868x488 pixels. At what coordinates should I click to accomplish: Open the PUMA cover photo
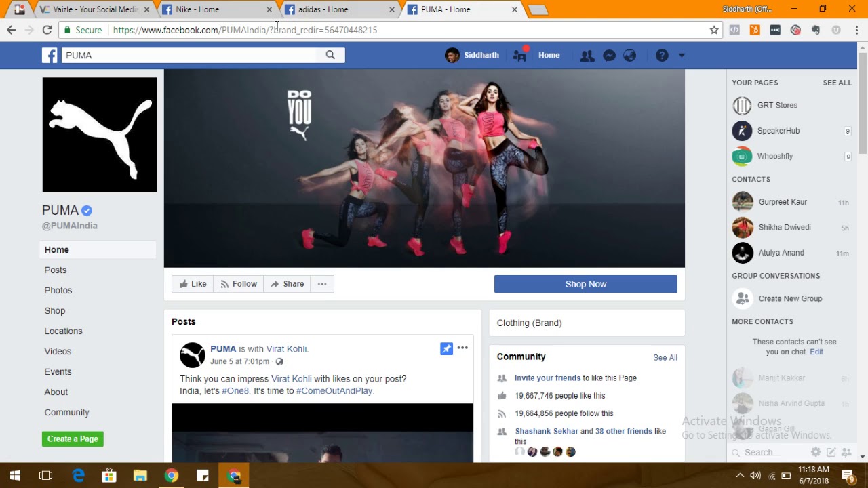(425, 168)
